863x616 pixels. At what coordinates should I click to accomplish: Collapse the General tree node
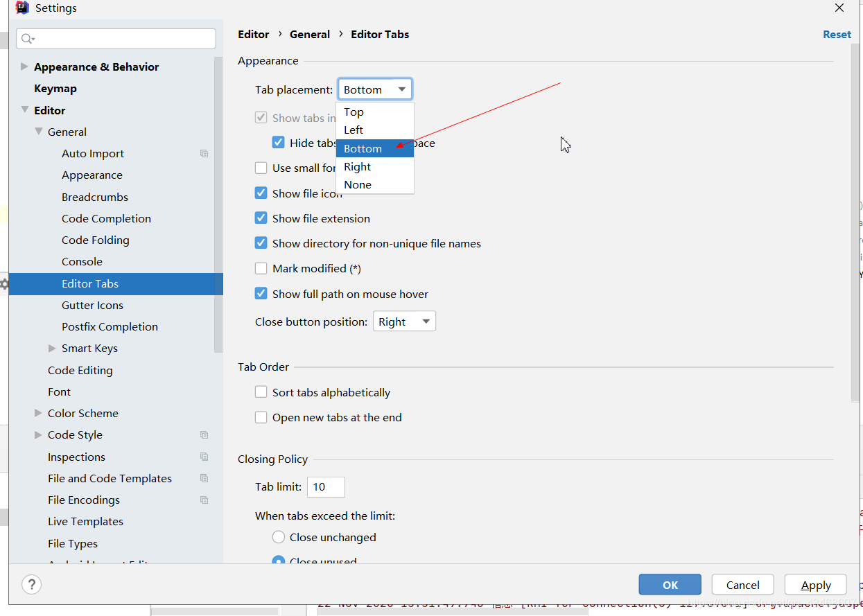click(x=39, y=132)
